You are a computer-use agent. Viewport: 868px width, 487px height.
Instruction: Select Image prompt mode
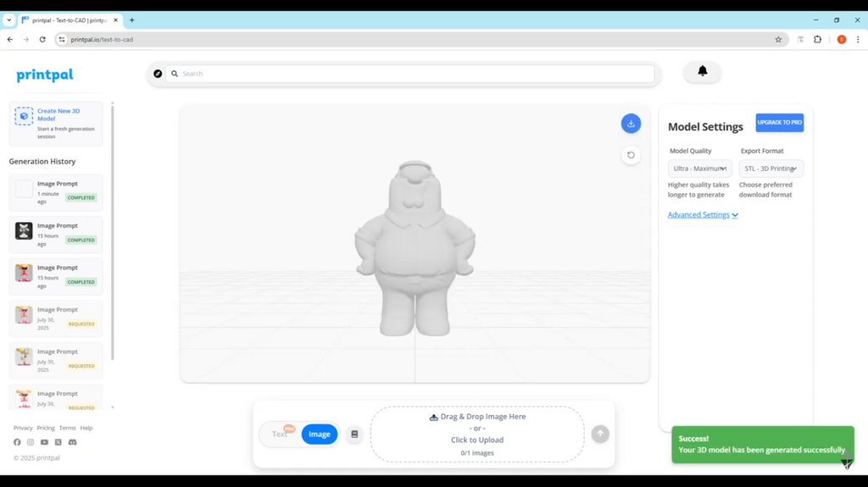point(320,434)
